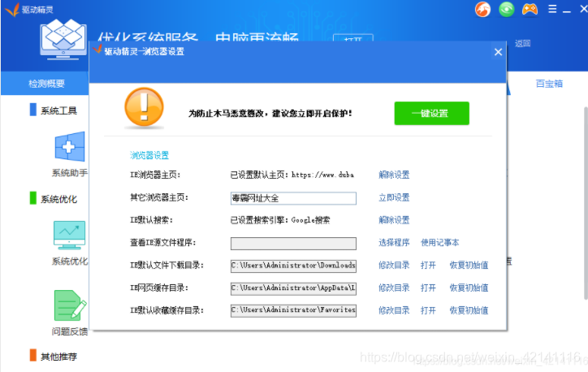Click 打开 for IE默认收藏缓存目录

(x=428, y=310)
